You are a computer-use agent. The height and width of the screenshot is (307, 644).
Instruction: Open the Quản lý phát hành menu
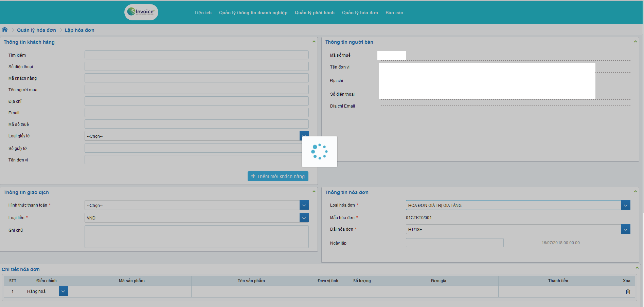315,13
